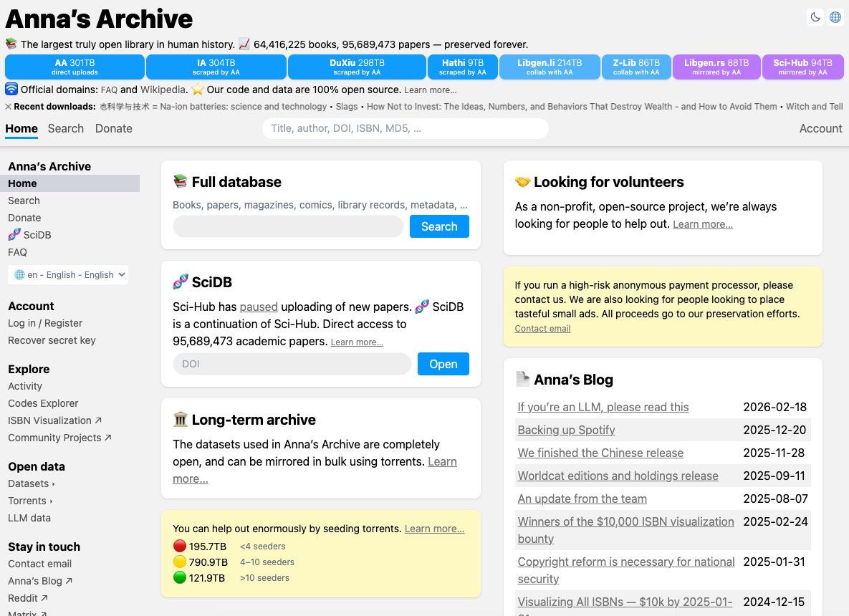Switch to the Search tab in top nav

click(x=65, y=128)
